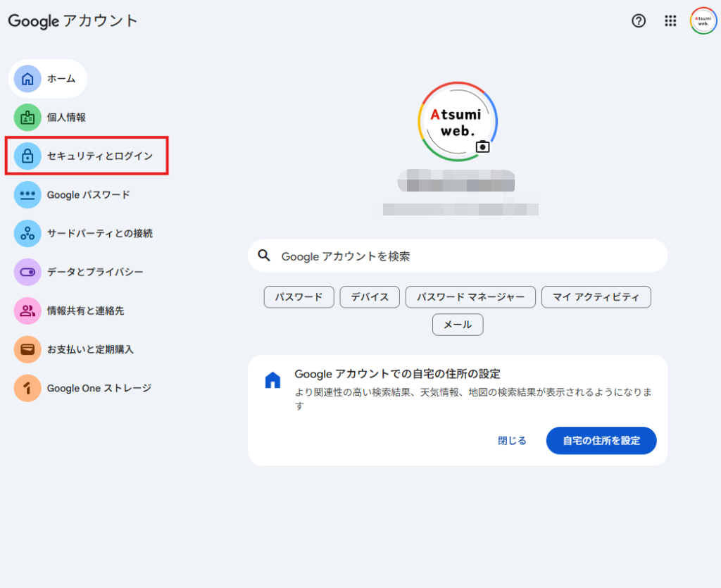Select the Google One ストレージ icon
This screenshot has width=721, height=588.
[x=27, y=388]
